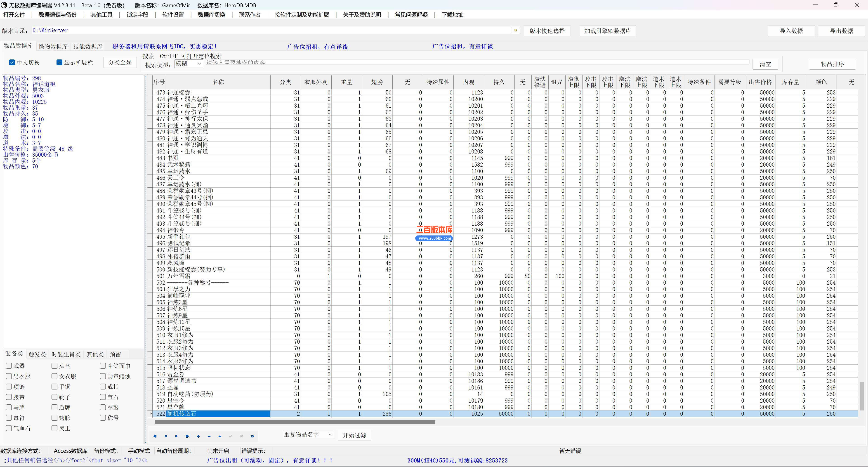Click the 开始过滤 button
Viewport: 868px width, 467px height.
pos(354,435)
